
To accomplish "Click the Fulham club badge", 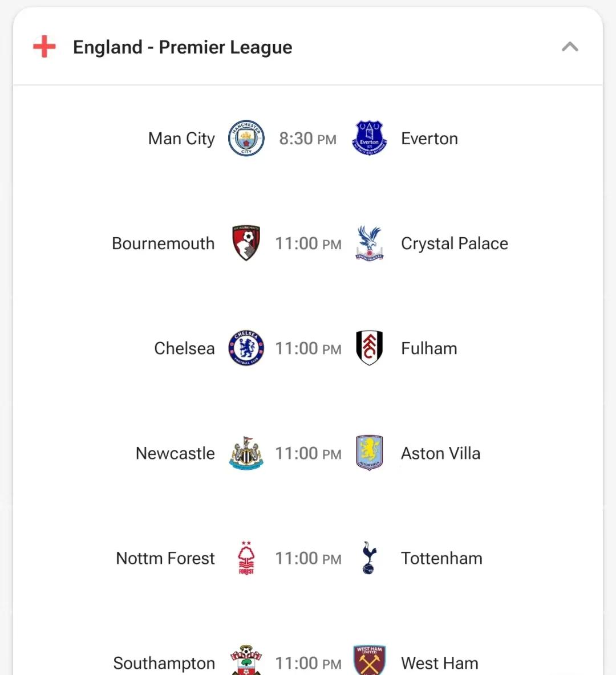I will (x=369, y=348).
